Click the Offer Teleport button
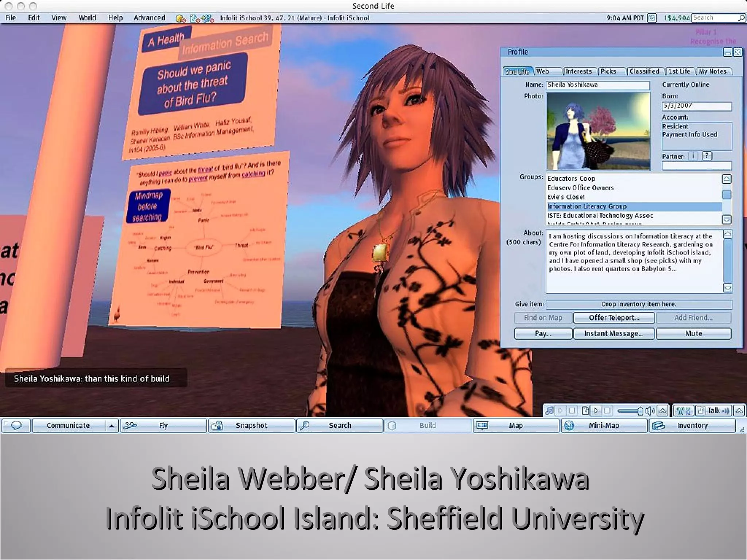This screenshot has width=747, height=560. [614, 318]
